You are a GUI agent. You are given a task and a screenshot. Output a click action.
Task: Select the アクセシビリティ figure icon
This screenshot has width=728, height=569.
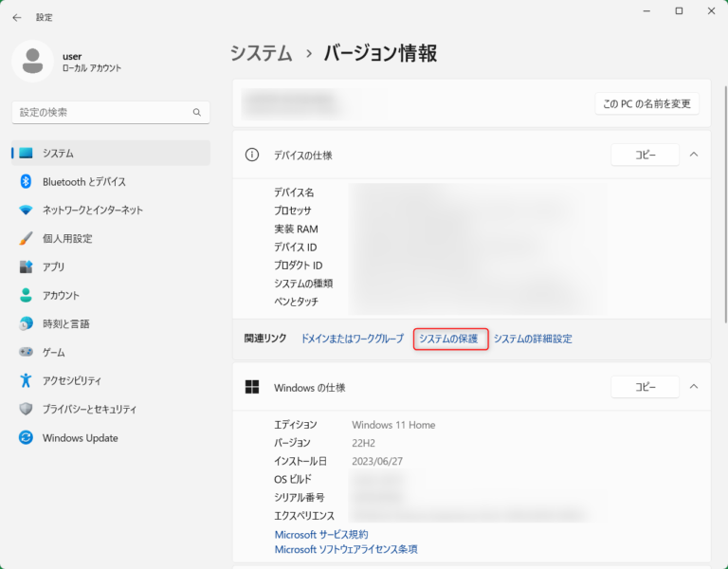27,380
